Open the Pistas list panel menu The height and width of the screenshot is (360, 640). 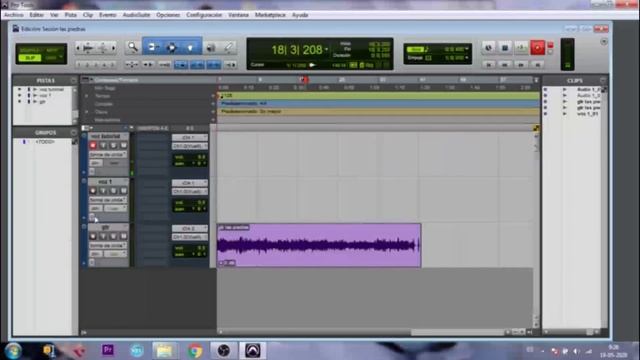pyautogui.click(x=73, y=80)
